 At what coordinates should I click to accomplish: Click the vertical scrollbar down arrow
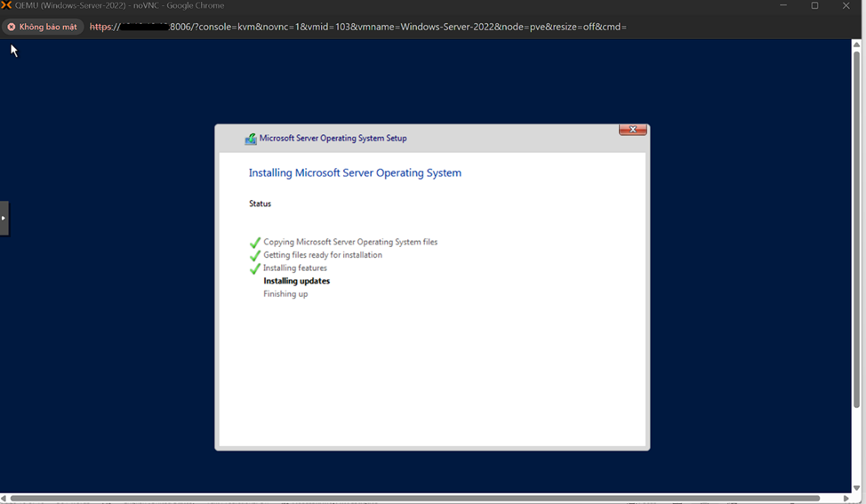click(x=857, y=488)
